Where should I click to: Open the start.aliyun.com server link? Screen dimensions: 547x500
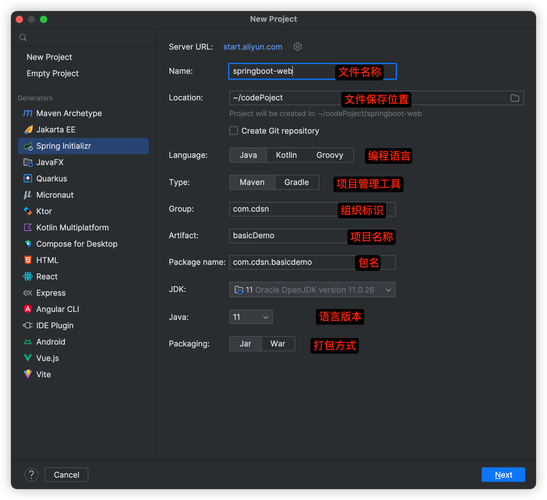coord(253,47)
